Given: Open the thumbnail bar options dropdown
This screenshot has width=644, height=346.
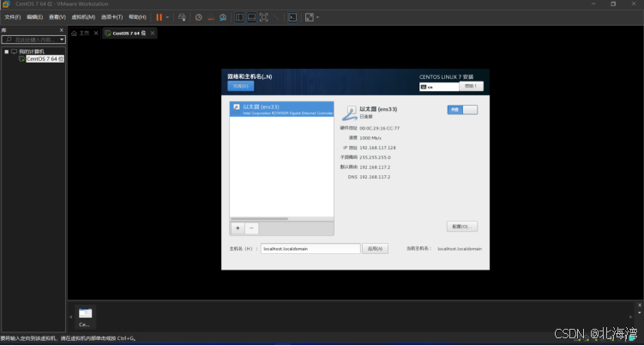Looking at the screenshot, I should coord(640,313).
